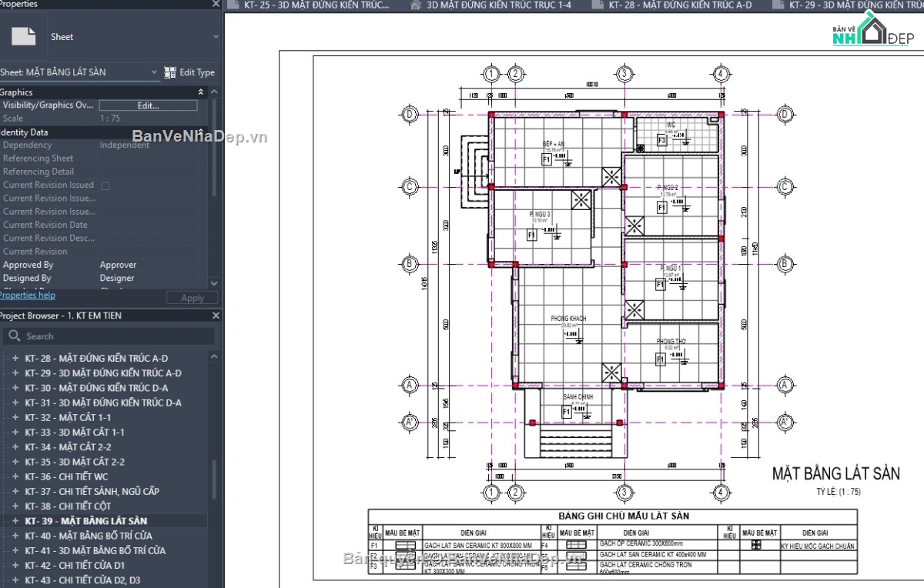Click the standard tile origin symbol in legend table
The image size is (924, 588).
(x=756, y=545)
